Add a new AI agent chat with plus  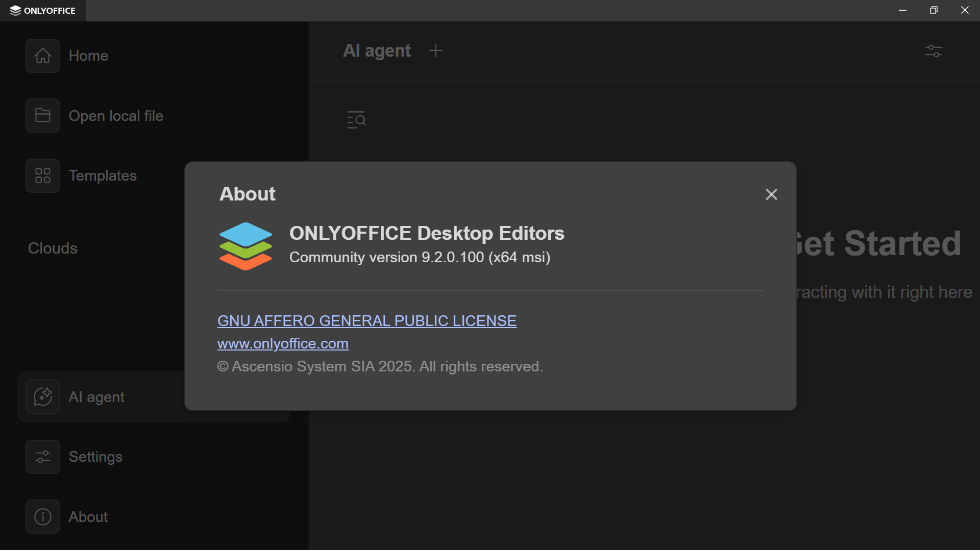click(x=436, y=51)
